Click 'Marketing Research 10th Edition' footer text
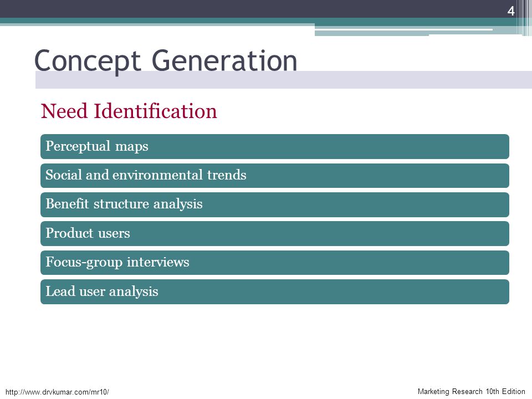The image size is (532, 399). [471, 391]
